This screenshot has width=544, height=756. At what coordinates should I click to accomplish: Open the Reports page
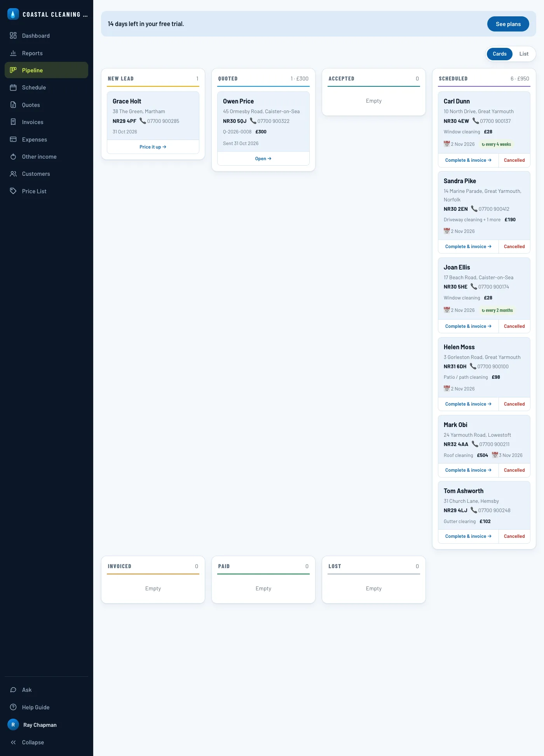tap(46, 53)
